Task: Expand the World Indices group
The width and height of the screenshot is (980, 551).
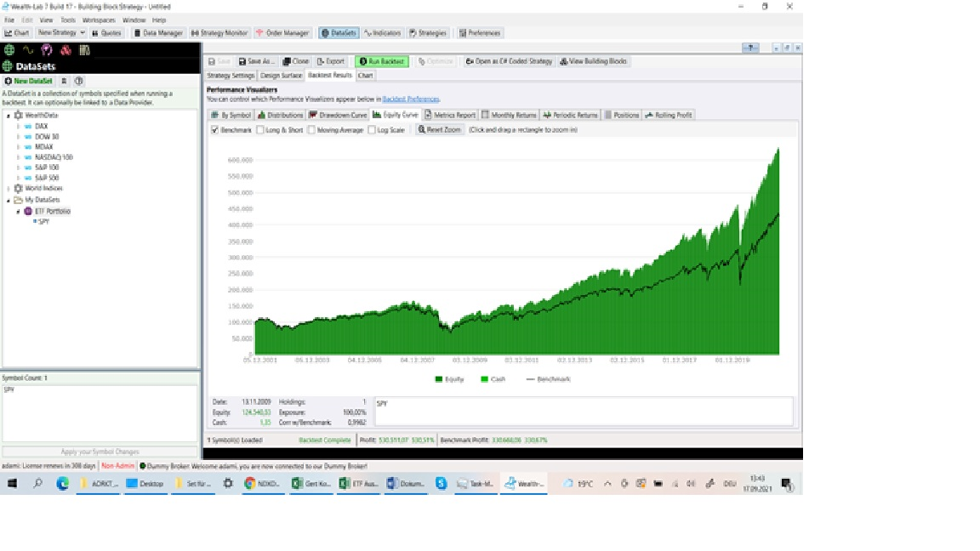Action: click(x=9, y=189)
